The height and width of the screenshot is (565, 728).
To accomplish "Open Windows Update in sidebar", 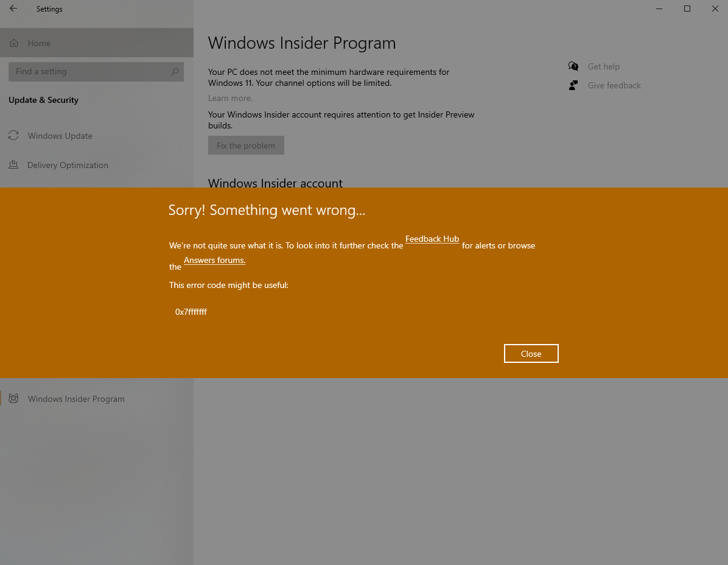I will 97,136.
